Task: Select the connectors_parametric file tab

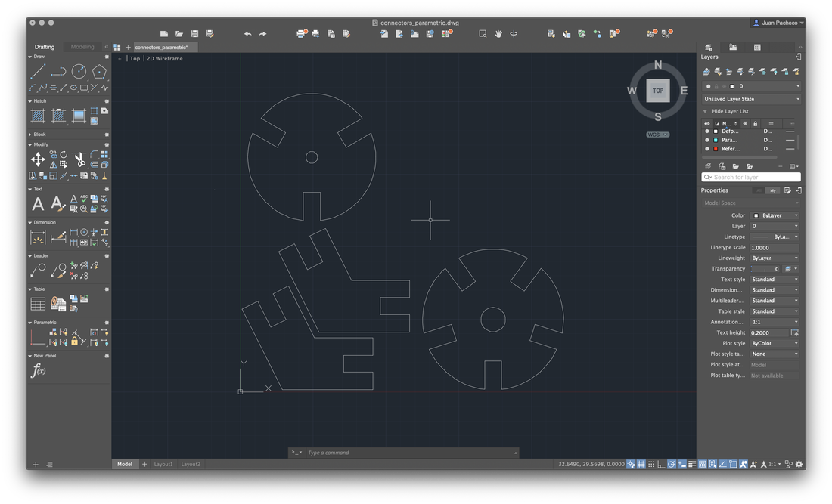Action: click(164, 47)
